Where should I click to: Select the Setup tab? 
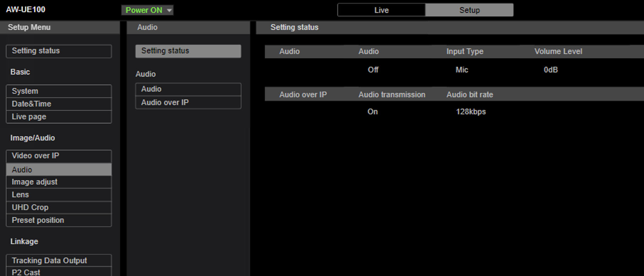[x=469, y=10]
